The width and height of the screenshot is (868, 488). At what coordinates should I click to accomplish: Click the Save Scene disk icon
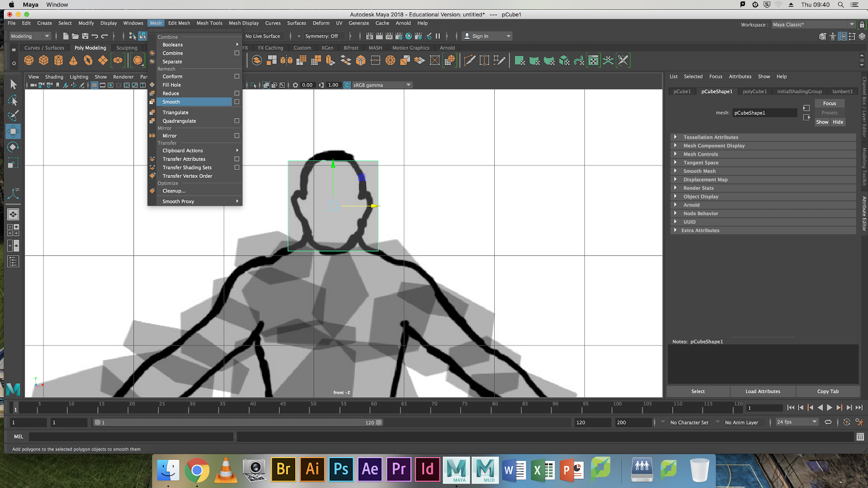point(85,36)
